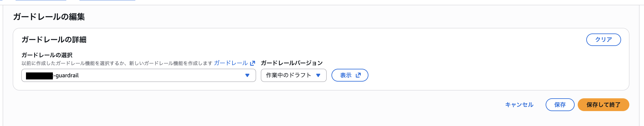This screenshot has height=126, width=644.
Task: Click external link icon inside 表示 button
Action: click(358, 75)
